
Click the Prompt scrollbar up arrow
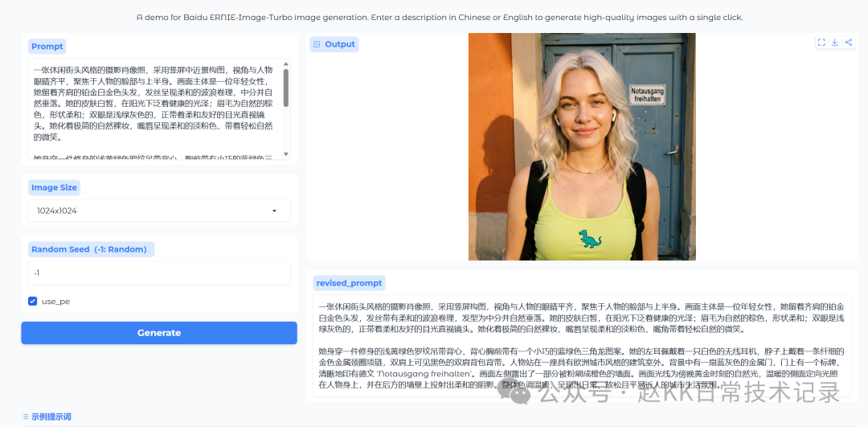coord(286,64)
